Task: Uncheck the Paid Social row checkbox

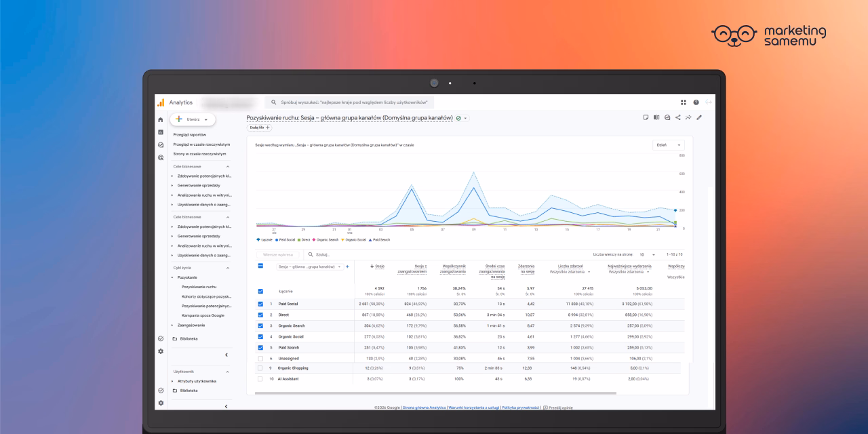Action: click(x=260, y=304)
